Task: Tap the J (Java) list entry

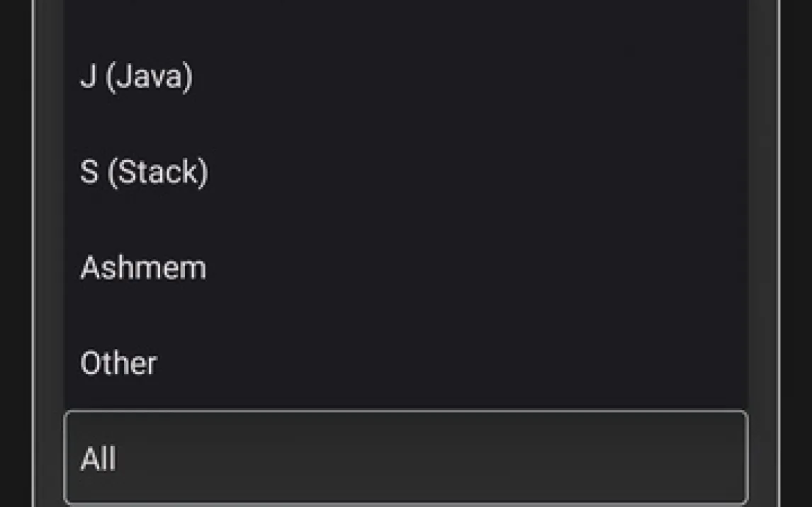Action: coord(136,76)
